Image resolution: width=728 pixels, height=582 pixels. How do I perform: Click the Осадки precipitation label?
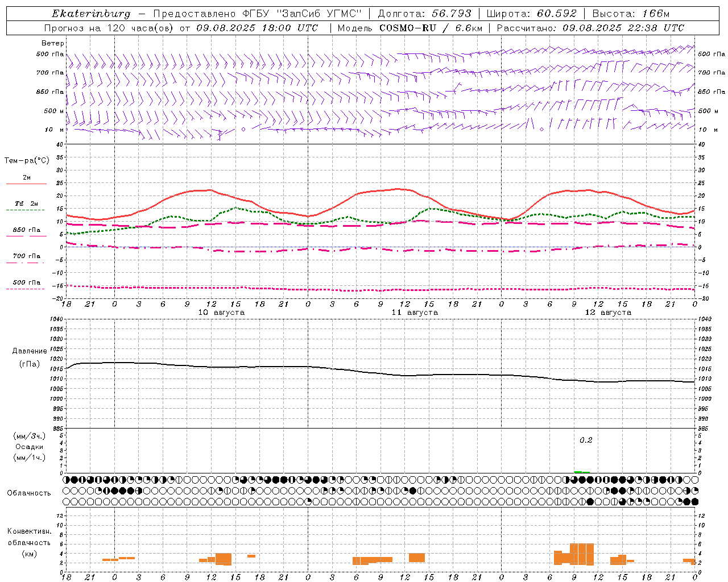click(30, 447)
